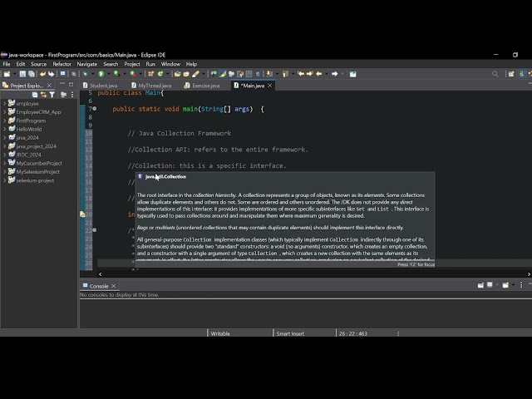
Task: Click the Project Explorer filter icon
Action: tap(52, 95)
